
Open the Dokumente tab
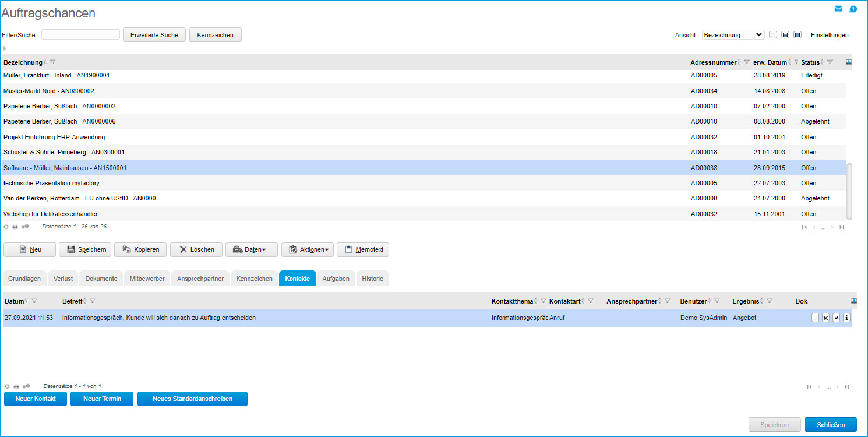[x=101, y=279]
